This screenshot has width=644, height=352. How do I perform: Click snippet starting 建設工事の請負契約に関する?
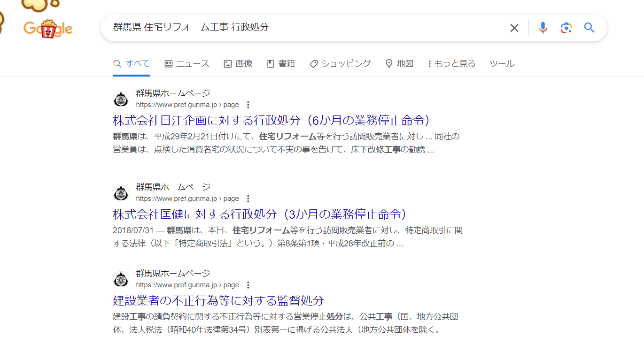click(x=286, y=323)
